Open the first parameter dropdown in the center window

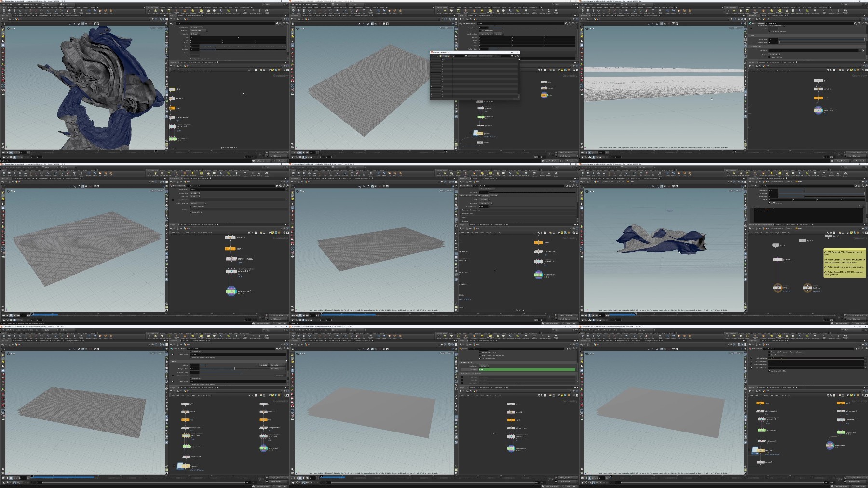point(485,199)
